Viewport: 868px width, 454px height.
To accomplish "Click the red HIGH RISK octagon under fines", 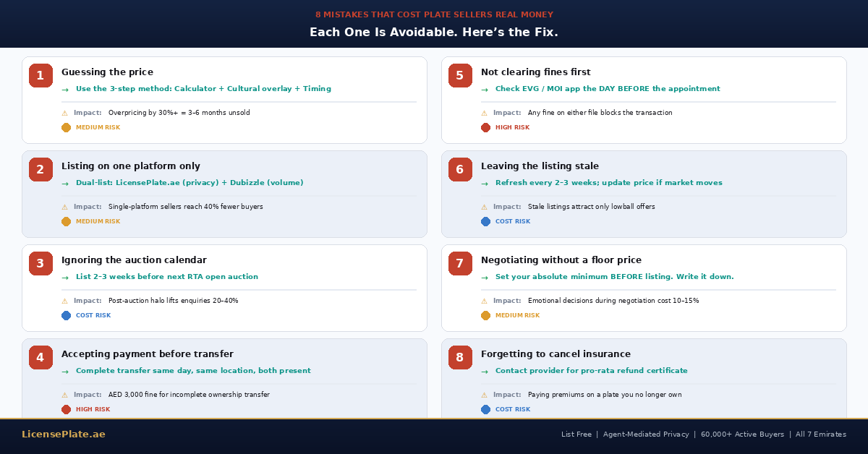I will point(485,128).
